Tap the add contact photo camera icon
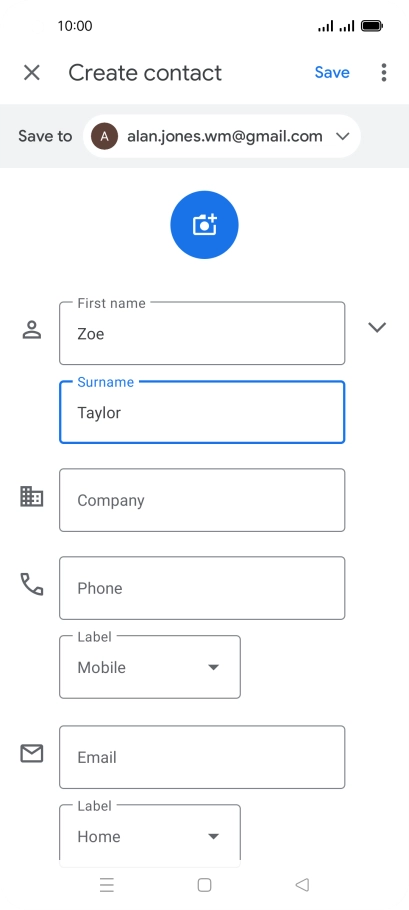Screen dimensions: 409x910 204,225
